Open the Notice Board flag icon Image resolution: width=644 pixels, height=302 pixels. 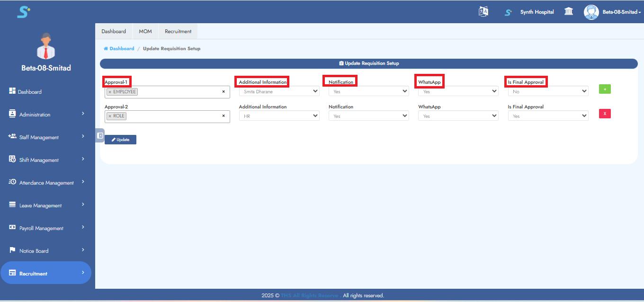pos(12,250)
